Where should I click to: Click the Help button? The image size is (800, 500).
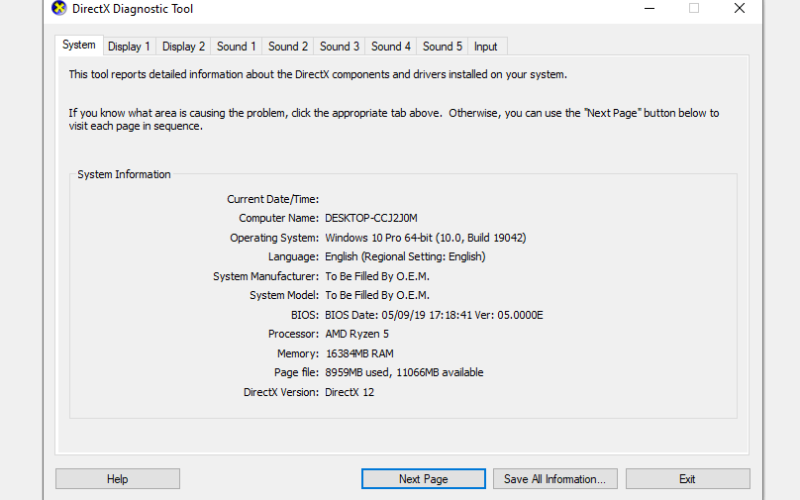click(117, 479)
